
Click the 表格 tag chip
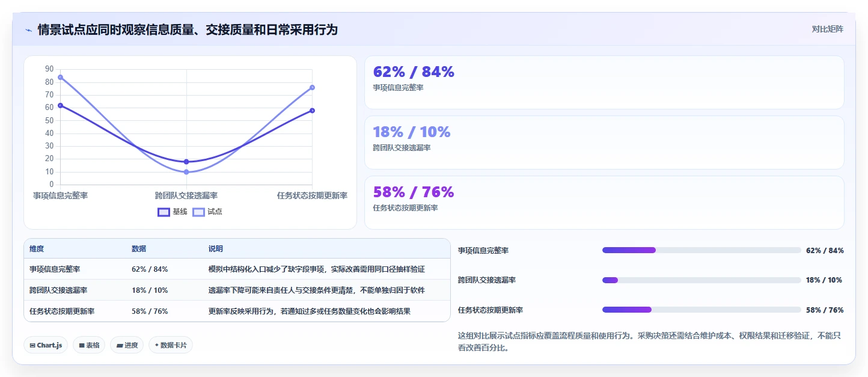pyautogui.click(x=89, y=345)
